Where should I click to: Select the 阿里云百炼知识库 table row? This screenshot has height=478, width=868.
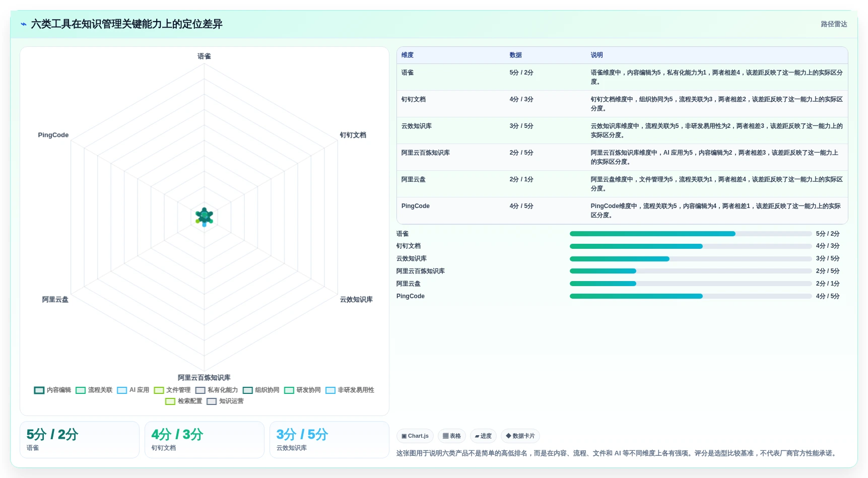[x=622, y=157]
